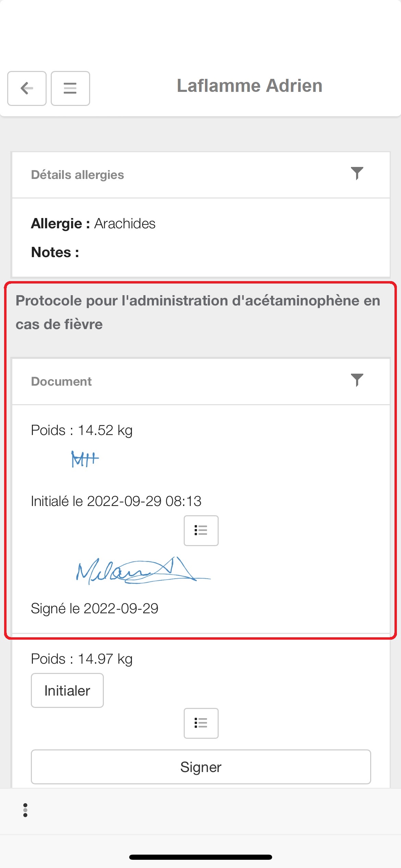The width and height of the screenshot is (401, 868).
Task: Select the Poids 14.52 kg entry
Action: [x=82, y=430]
